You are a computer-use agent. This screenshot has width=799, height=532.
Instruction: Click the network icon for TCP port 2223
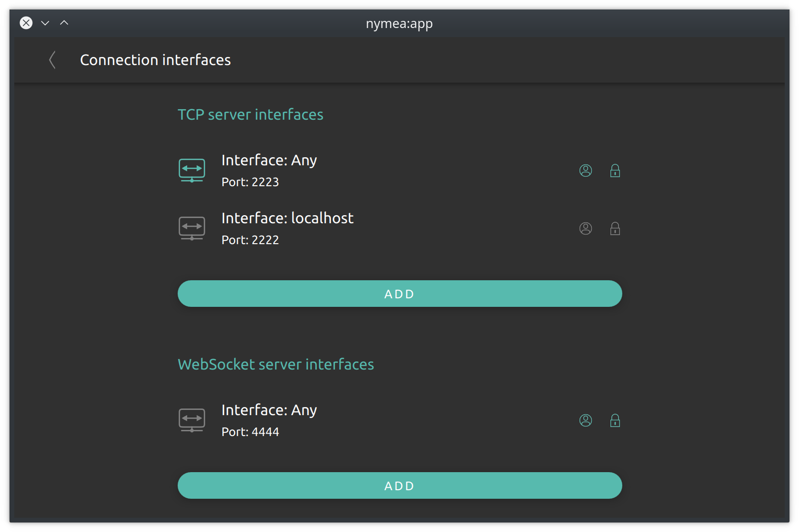tap(191, 171)
